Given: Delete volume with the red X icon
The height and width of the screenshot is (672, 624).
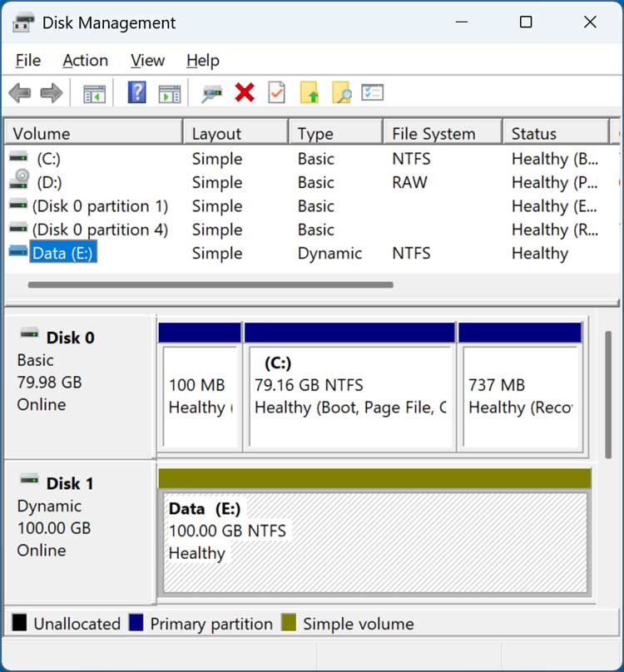Looking at the screenshot, I should point(245,92).
